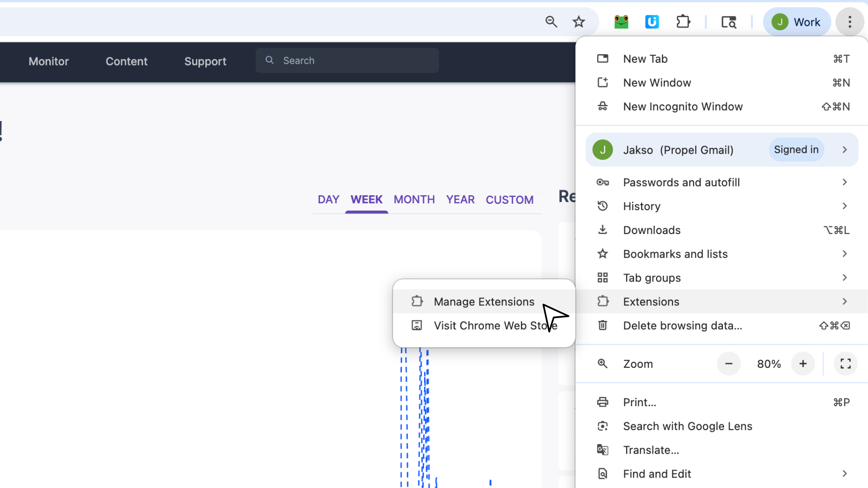Viewport: 868px width, 488px height.
Task: Click the Support navigation link
Action: coord(205,61)
